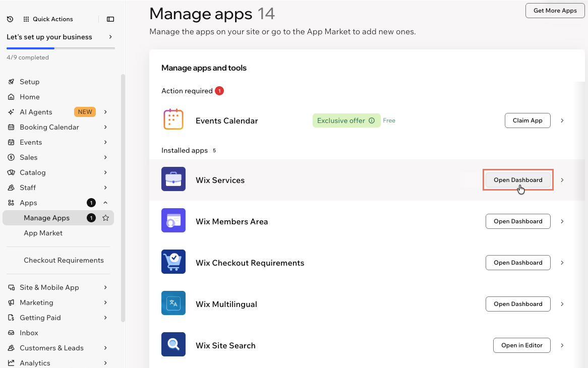
Task: Expand the Events submenu chevron
Action: pos(106,142)
